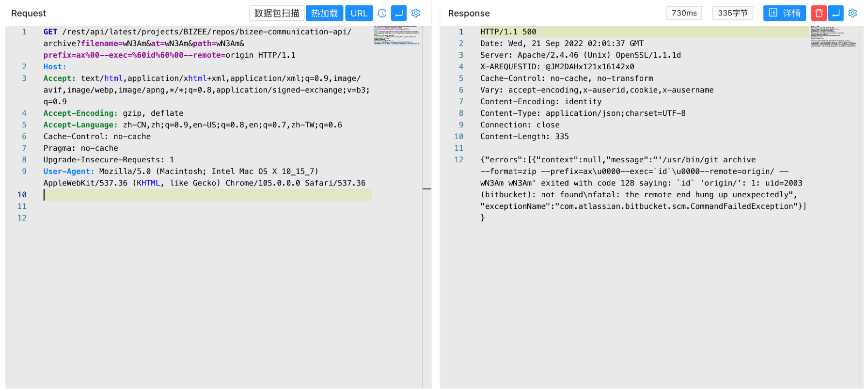The width and height of the screenshot is (868, 391).
Task: Click the Upgrade-Insecure-Requests: 1 line
Action: [x=109, y=160]
